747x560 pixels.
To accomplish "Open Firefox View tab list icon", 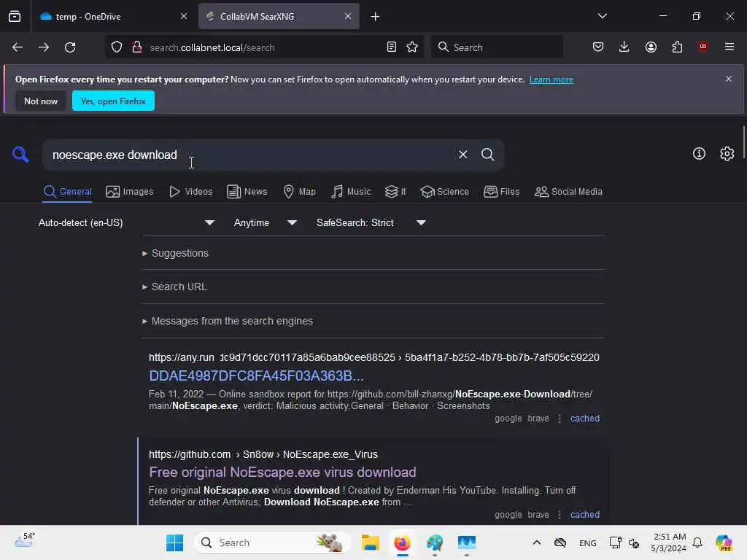I will (15, 17).
